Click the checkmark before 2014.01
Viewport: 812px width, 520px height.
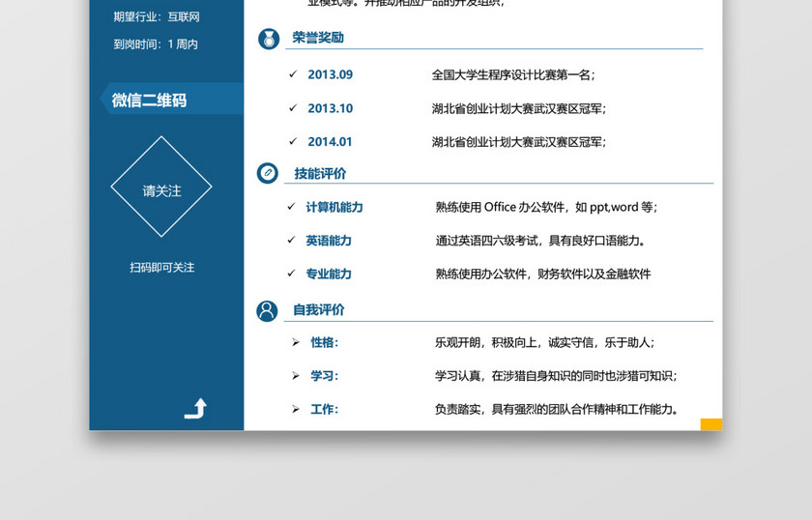coord(293,141)
